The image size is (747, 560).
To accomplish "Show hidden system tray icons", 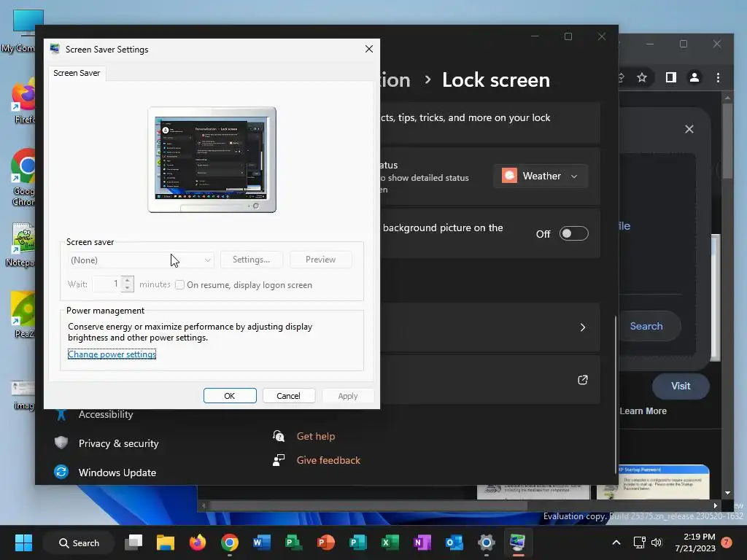I will click(x=616, y=542).
